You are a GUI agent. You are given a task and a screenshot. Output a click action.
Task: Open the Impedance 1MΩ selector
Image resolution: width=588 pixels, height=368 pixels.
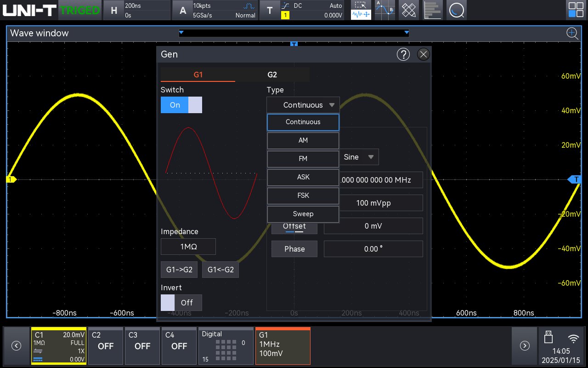[188, 247]
